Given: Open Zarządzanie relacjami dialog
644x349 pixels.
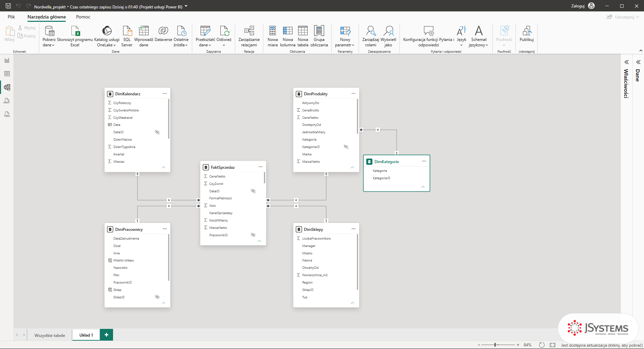Looking at the screenshot, I should click(x=249, y=36).
